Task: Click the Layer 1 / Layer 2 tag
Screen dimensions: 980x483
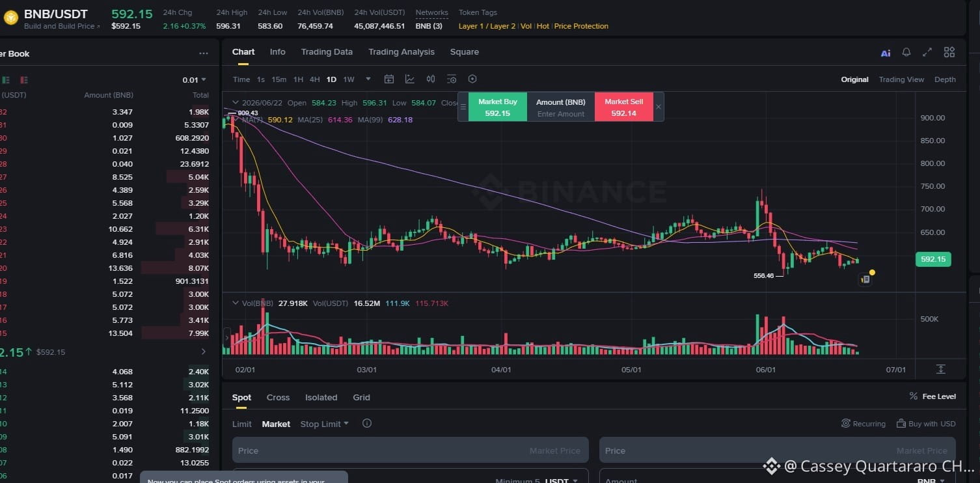Action: pyautogui.click(x=487, y=26)
